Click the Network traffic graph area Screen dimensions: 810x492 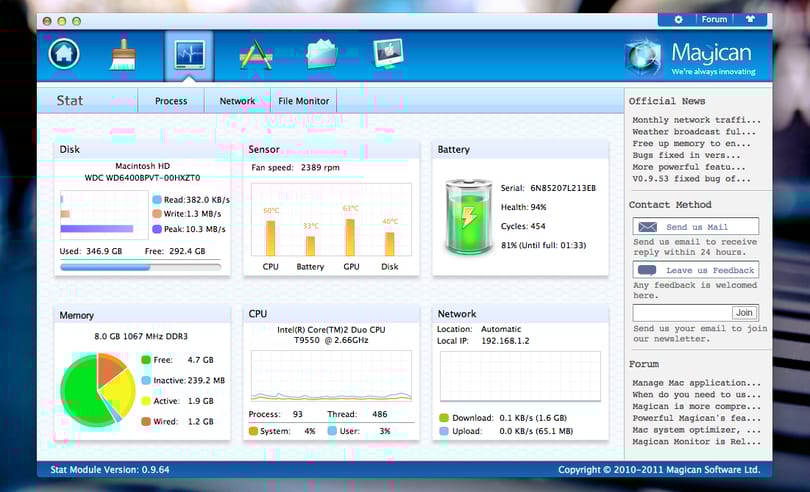[520, 376]
